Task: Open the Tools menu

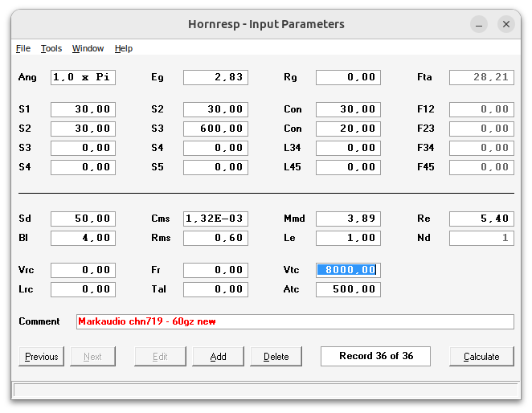Action: point(51,48)
